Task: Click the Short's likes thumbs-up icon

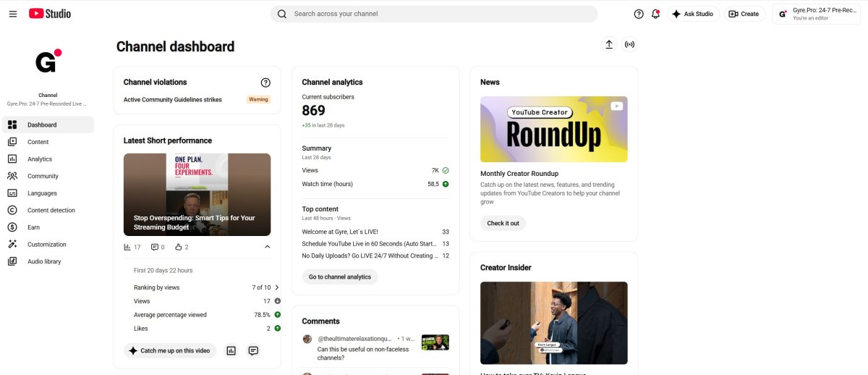Action: pyautogui.click(x=179, y=247)
